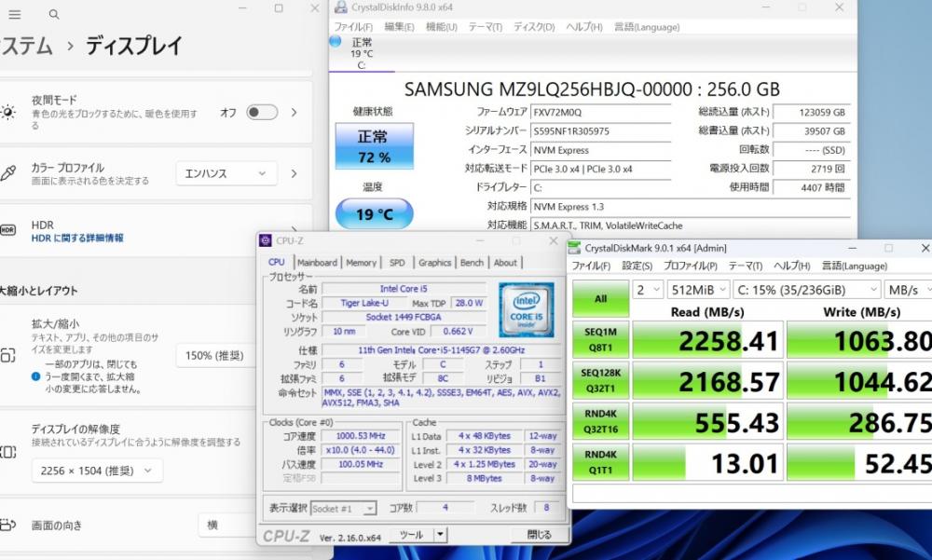Open CrystalDiskMark 設定(S) menu
The height and width of the screenshot is (560, 932).
(x=637, y=266)
